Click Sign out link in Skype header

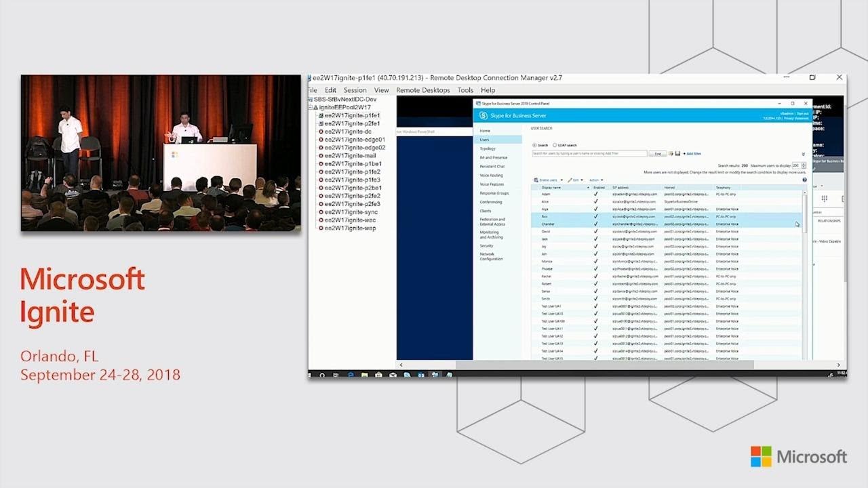click(803, 113)
